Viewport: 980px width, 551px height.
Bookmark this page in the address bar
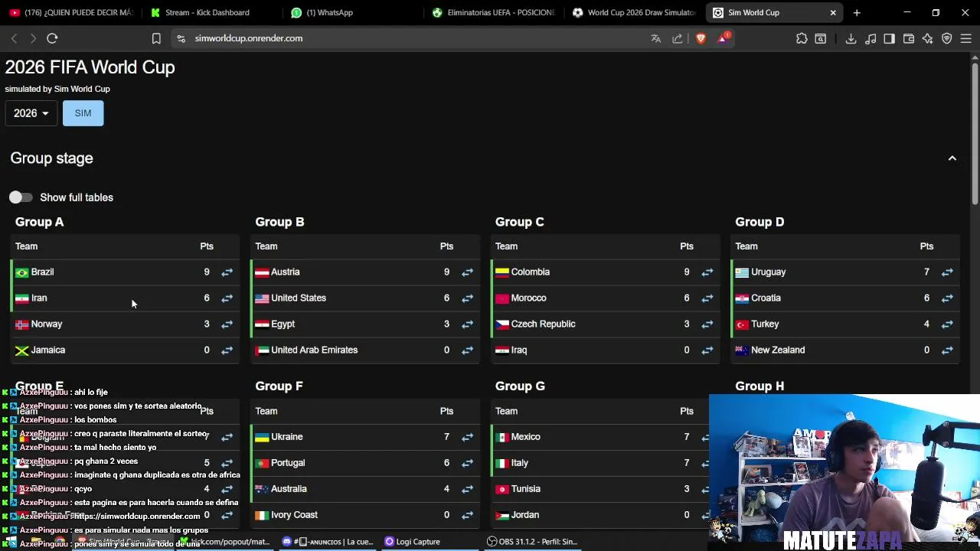pyautogui.click(x=156, y=38)
